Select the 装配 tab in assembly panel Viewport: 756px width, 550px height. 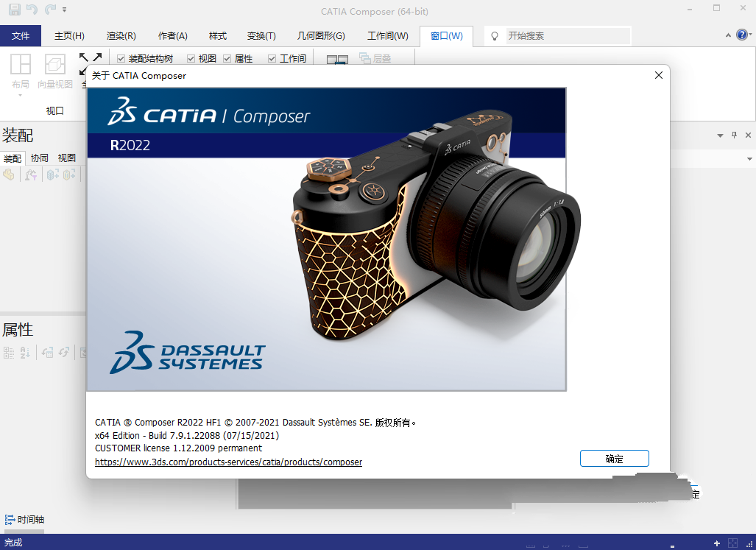point(13,158)
